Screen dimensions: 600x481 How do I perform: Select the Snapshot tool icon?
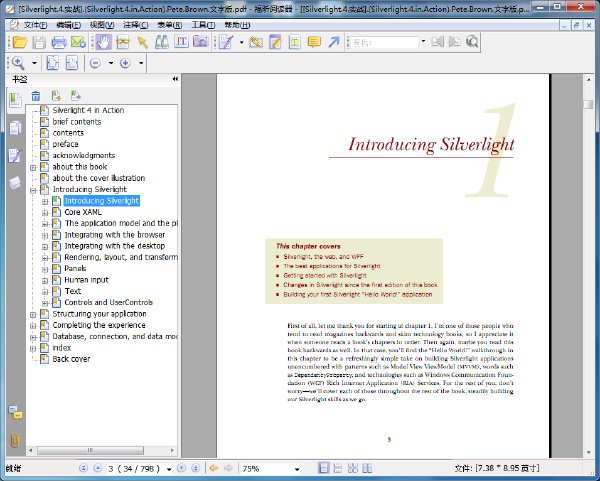(x=123, y=42)
